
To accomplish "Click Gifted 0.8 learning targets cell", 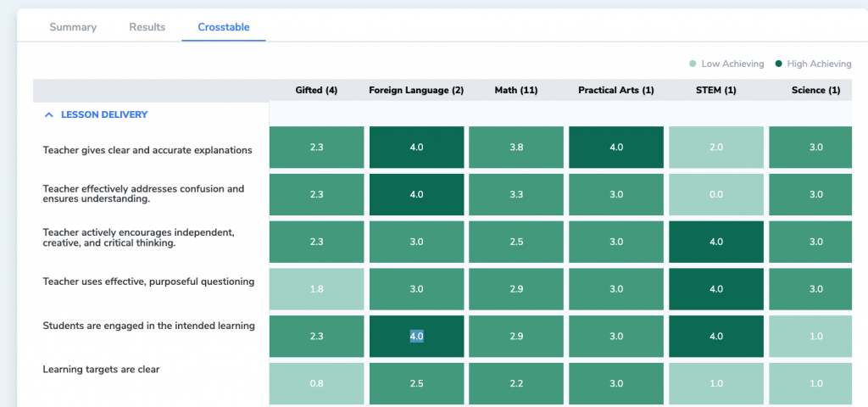I will 317,384.
